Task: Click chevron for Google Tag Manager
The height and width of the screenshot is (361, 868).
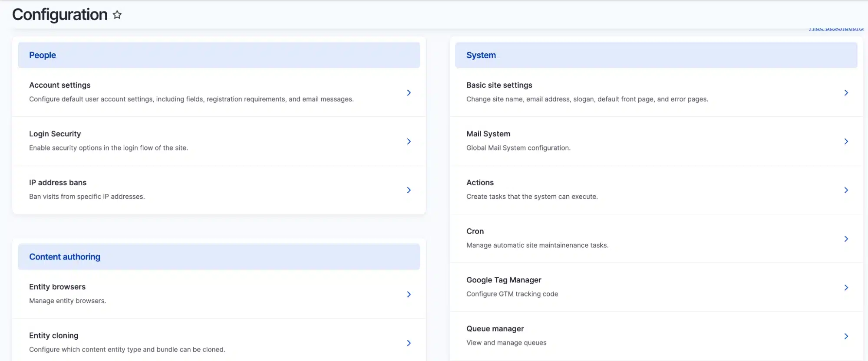Action: pyautogui.click(x=846, y=287)
